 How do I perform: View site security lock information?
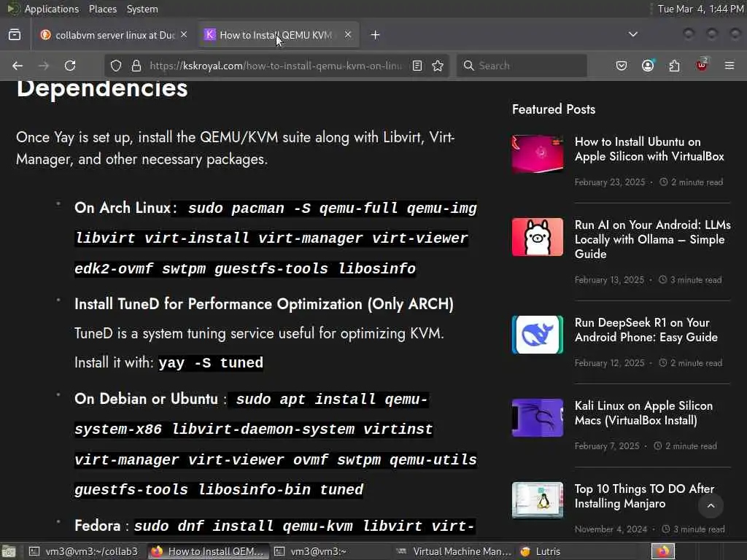click(x=136, y=66)
